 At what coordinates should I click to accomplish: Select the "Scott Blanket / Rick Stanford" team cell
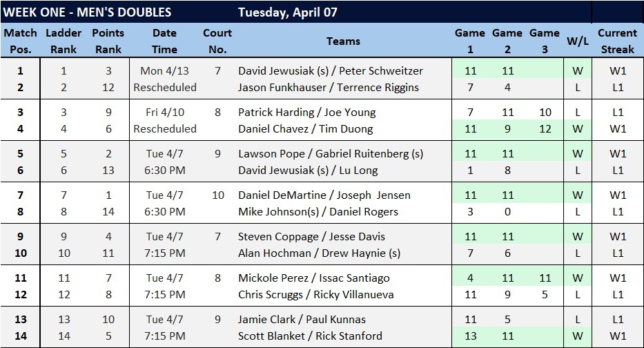(310, 336)
